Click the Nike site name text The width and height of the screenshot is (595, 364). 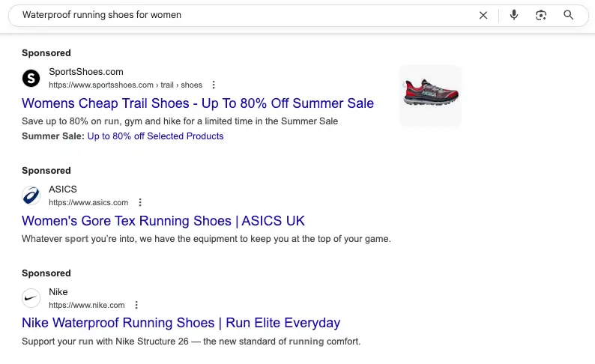[x=58, y=292]
